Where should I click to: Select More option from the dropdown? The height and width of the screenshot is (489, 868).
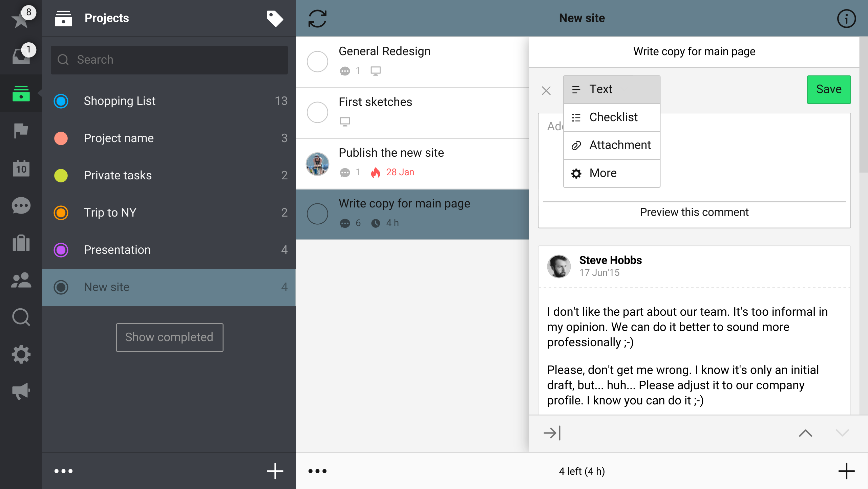(x=612, y=173)
